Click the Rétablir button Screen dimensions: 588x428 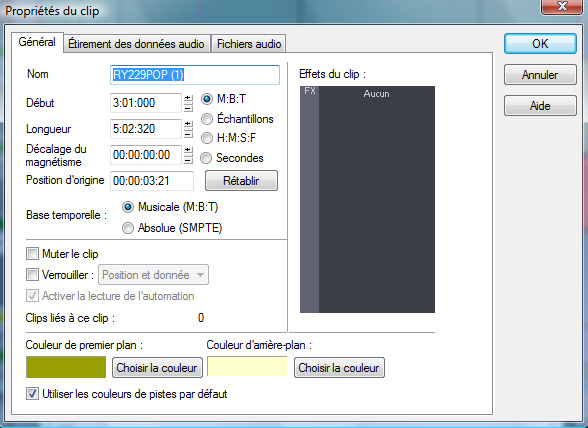(x=241, y=181)
